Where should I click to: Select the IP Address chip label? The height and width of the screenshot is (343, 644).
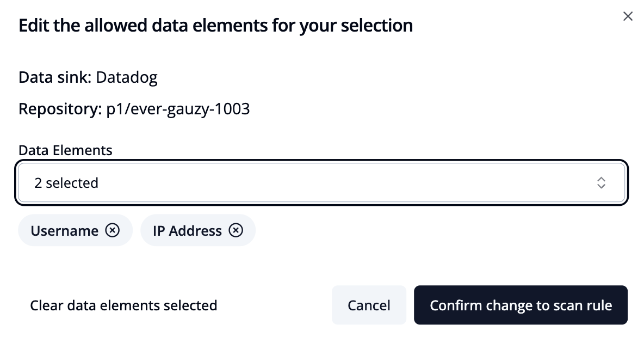(x=187, y=231)
